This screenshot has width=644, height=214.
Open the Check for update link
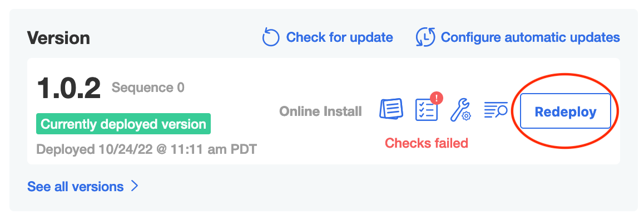[339, 37]
